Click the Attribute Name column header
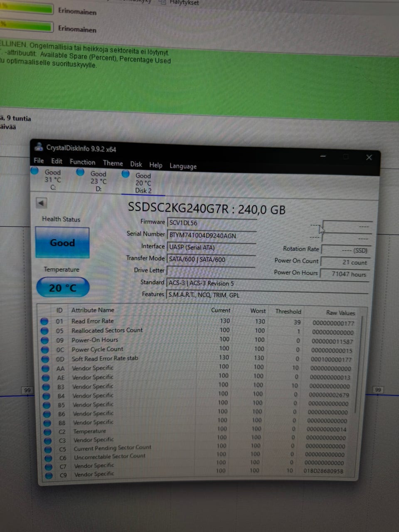The height and width of the screenshot is (532, 399). click(x=93, y=310)
